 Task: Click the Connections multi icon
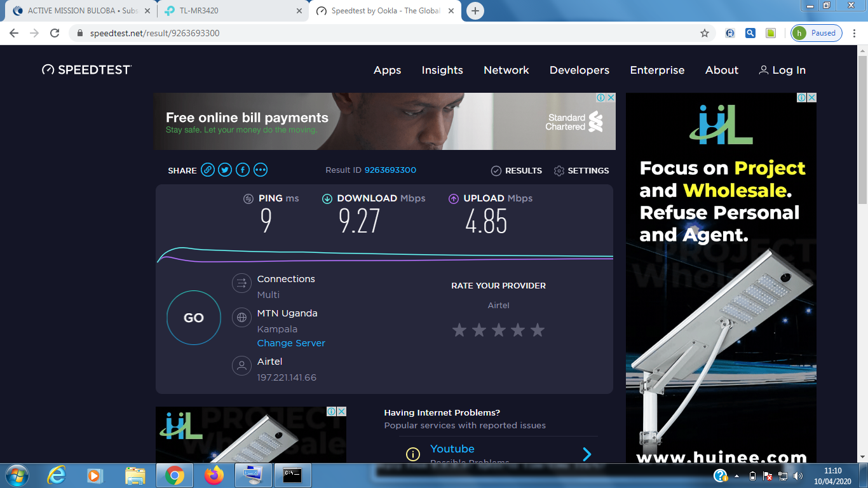241,283
